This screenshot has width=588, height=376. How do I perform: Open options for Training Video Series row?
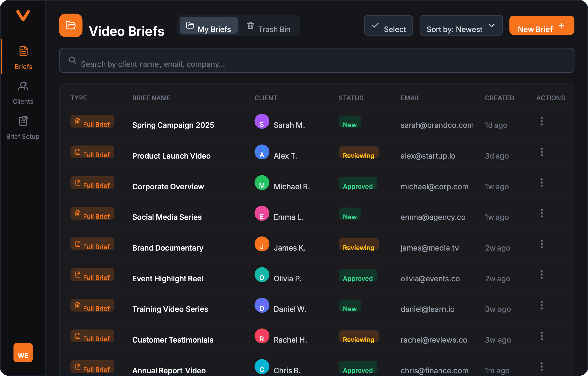pyautogui.click(x=541, y=305)
